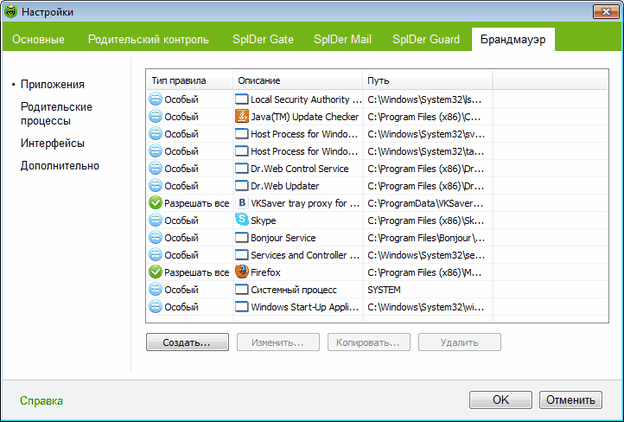624x422 pixels.
Task: Click the window icon beside Dr.Web Updater
Action: click(x=242, y=186)
